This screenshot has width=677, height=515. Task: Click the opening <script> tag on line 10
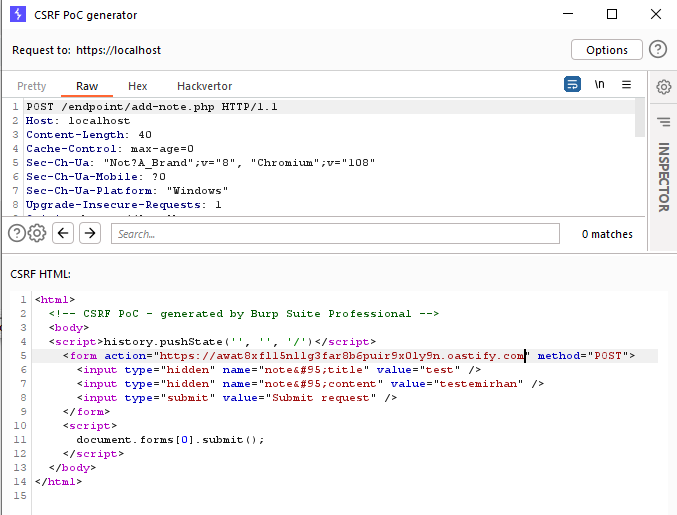pos(90,426)
